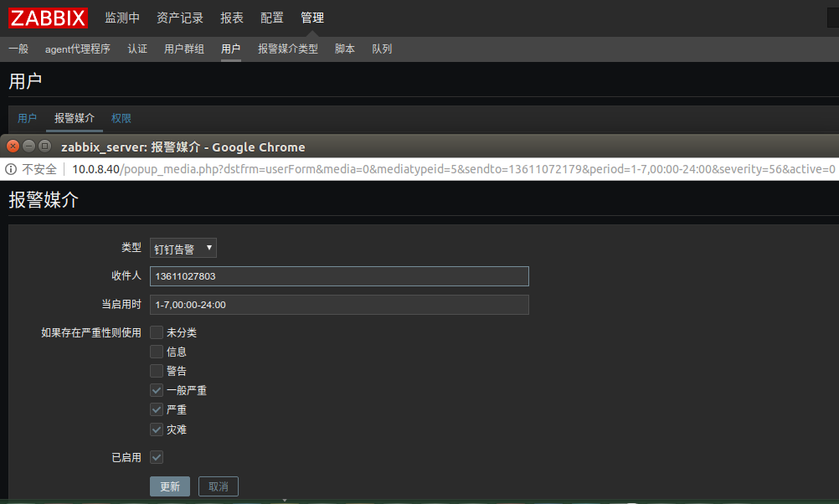Viewport: 839px width, 504px height.
Task: Maximize the 报警媒介 popup window
Action: tap(45, 146)
